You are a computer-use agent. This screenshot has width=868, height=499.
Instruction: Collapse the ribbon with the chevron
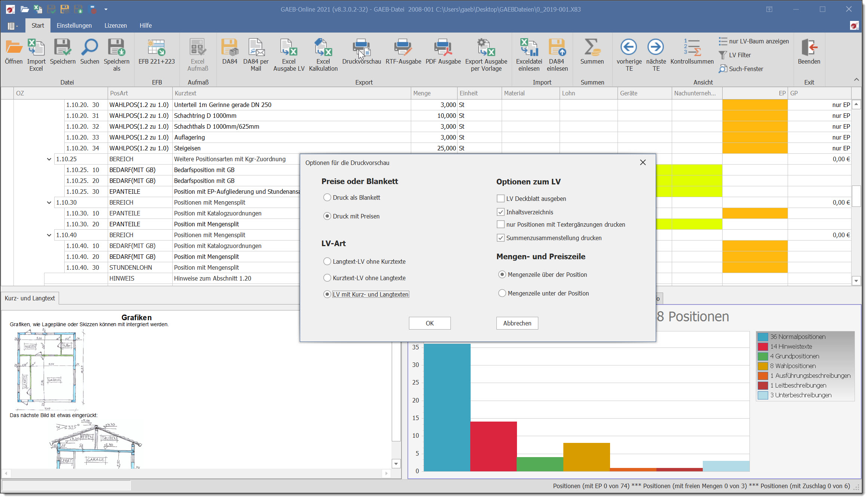click(856, 80)
